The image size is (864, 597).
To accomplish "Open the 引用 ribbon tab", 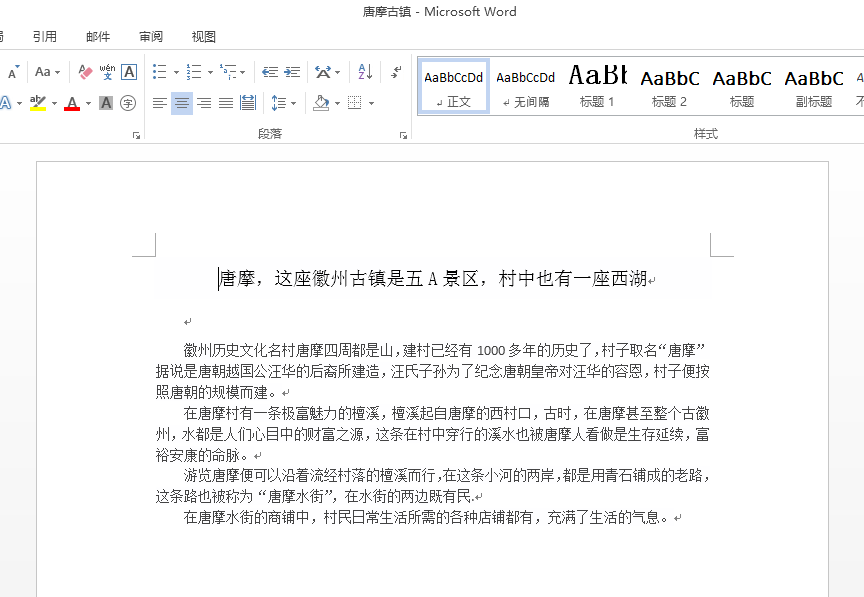I will (x=44, y=37).
